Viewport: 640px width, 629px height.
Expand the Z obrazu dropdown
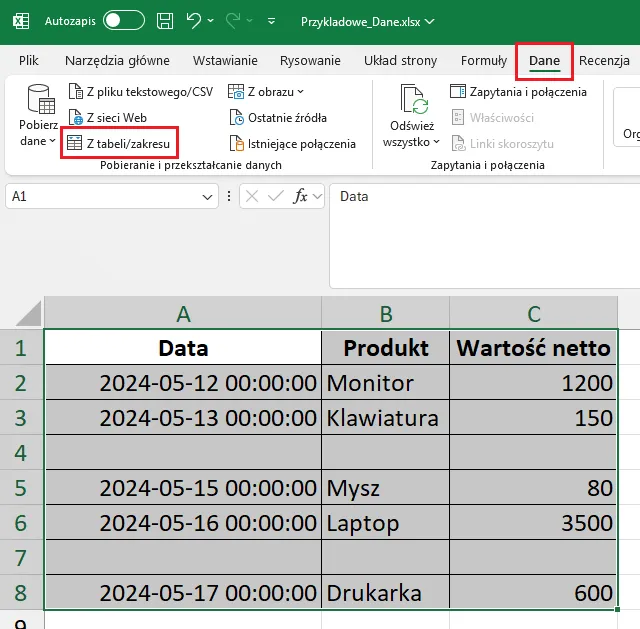(301, 92)
